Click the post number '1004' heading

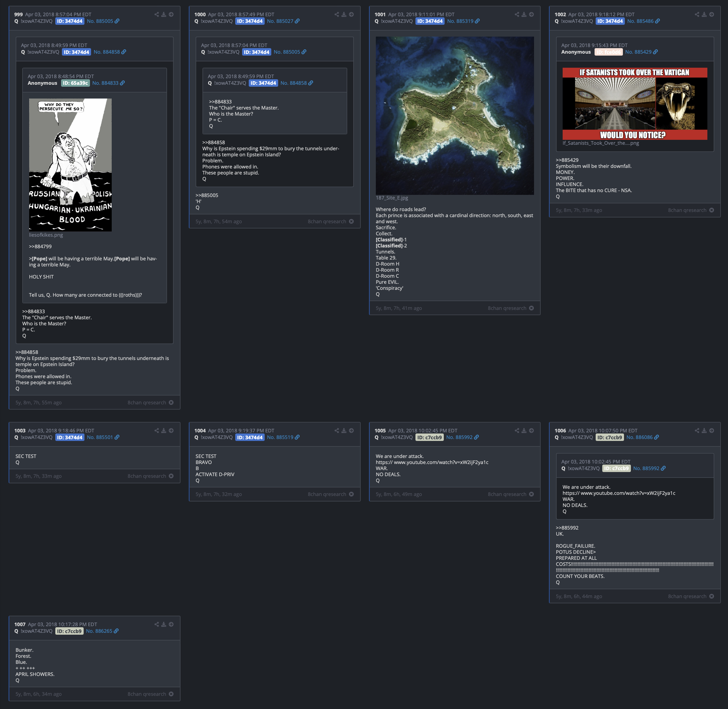(x=200, y=430)
